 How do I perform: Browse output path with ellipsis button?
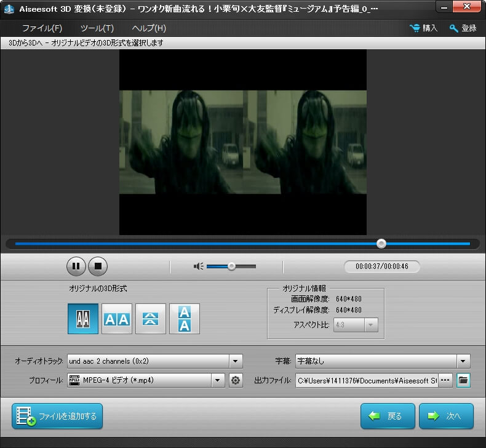click(x=445, y=380)
